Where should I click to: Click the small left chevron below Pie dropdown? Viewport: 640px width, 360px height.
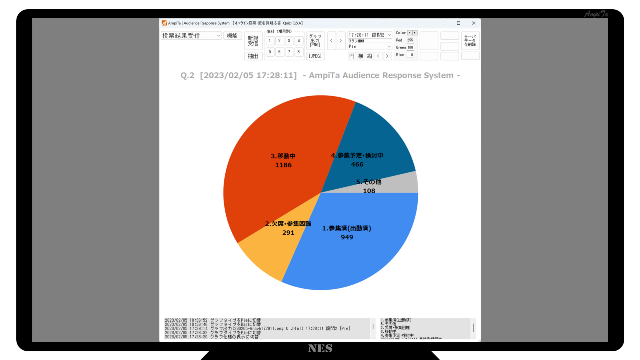pyautogui.click(x=378, y=56)
